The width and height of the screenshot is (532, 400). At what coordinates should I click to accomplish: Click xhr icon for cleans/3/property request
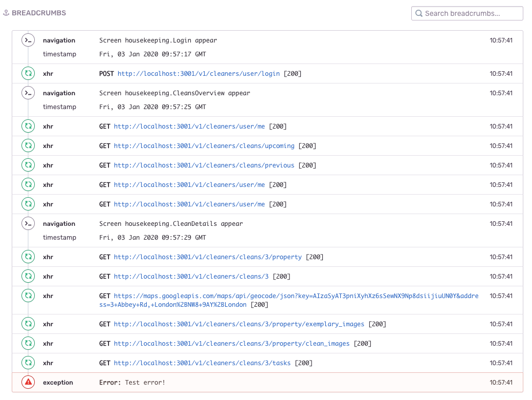28,257
